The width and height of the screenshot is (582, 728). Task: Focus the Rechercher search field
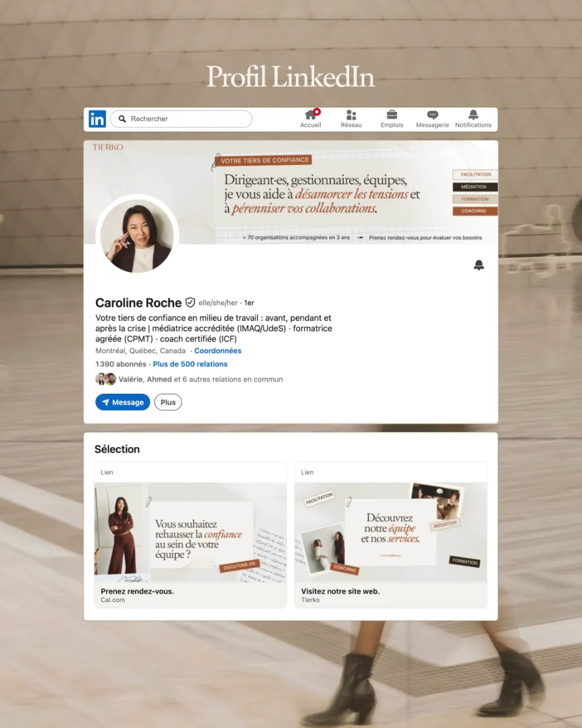tap(181, 119)
